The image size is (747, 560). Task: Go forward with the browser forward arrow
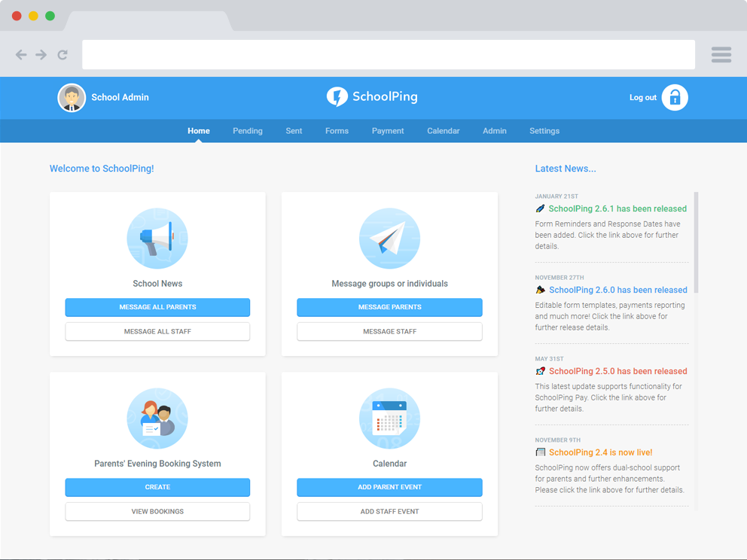(41, 55)
